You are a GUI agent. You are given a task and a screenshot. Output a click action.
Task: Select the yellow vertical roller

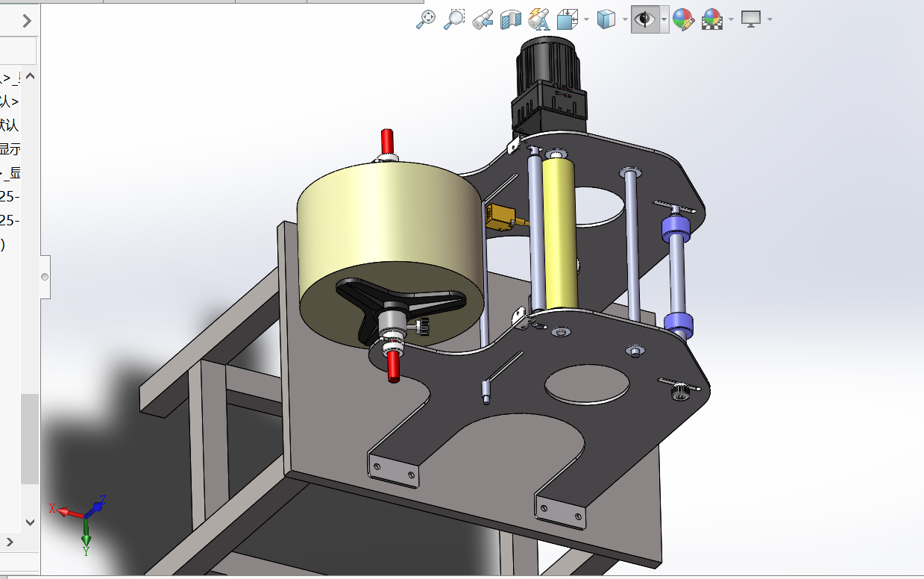pyautogui.click(x=560, y=233)
